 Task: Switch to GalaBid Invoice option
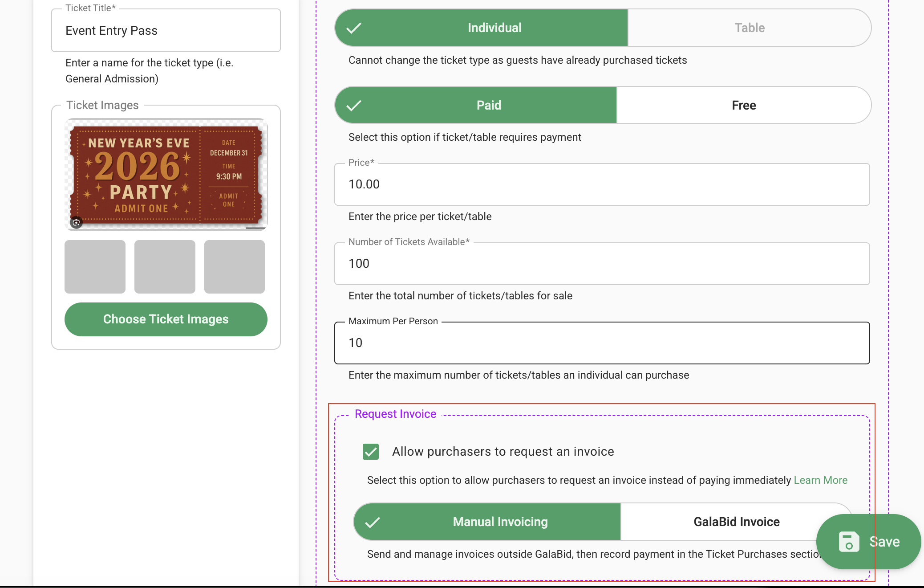737,522
